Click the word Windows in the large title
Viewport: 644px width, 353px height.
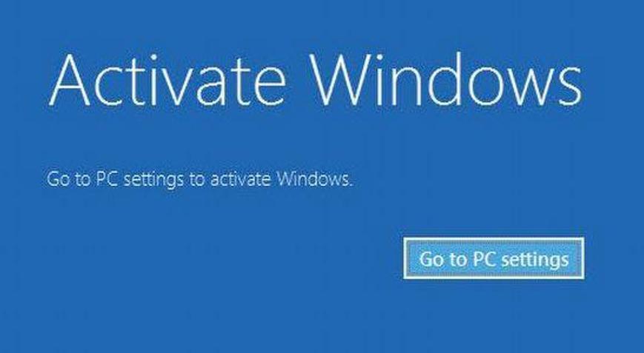pyautogui.click(x=445, y=80)
